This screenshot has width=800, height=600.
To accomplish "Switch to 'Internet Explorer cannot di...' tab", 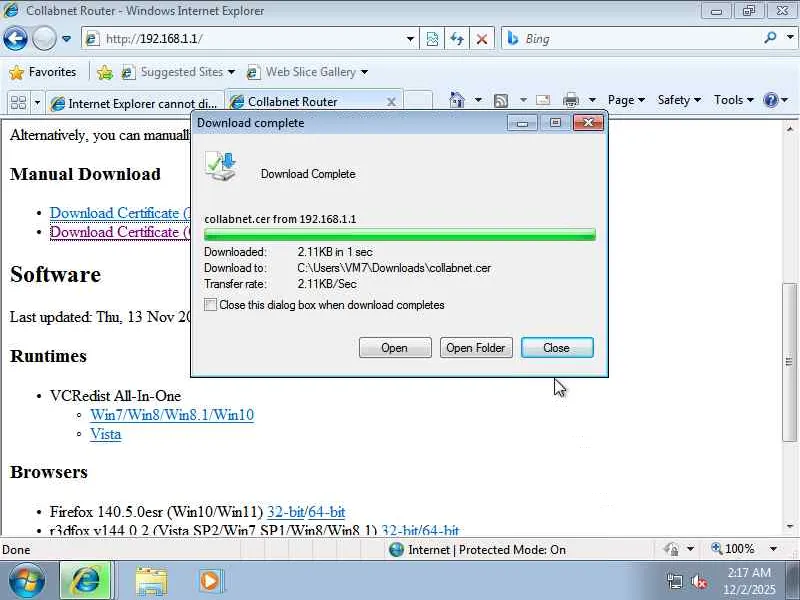I will pyautogui.click(x=135, y=103).
